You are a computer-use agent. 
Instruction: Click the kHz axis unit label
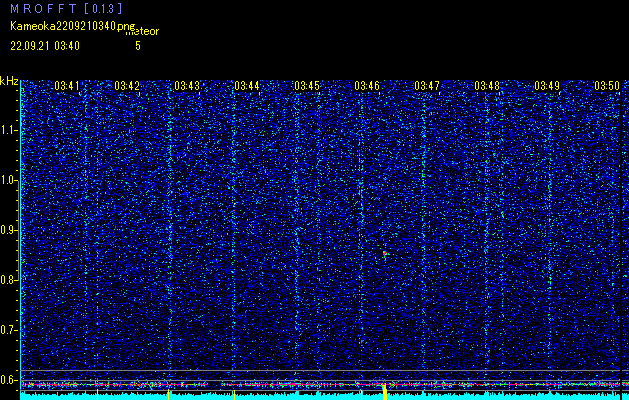coord(9,81)
